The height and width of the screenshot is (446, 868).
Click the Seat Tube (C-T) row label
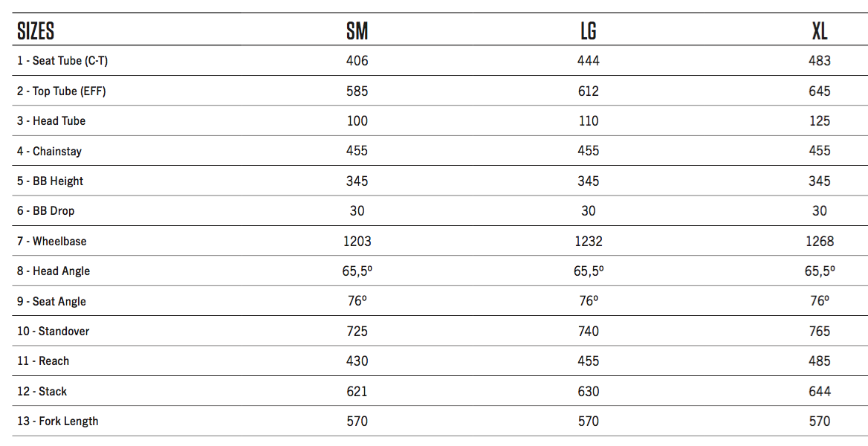(62, 61)
